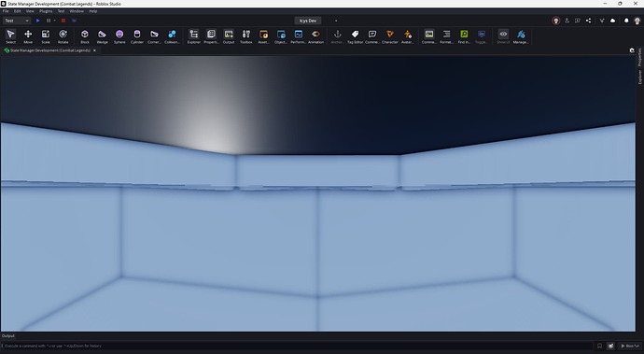This screenshot has height=354, width=644.
Task: Toggle the Output window
Action: [x=229, y=36]
